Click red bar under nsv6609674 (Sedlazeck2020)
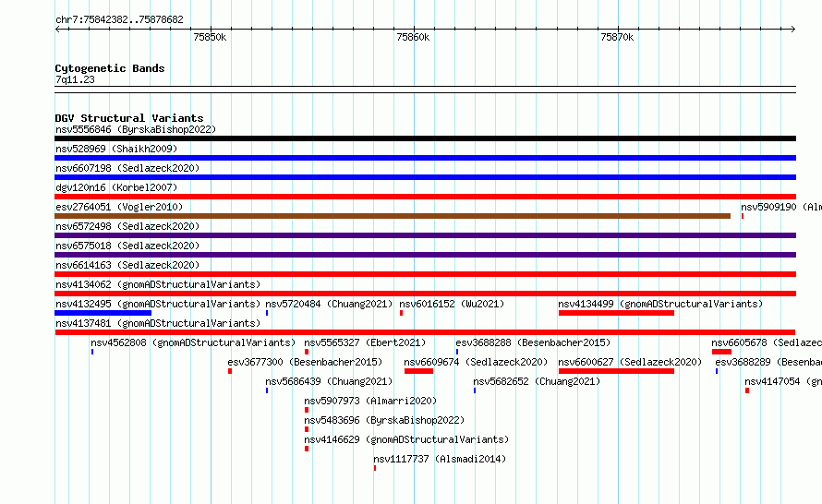Screen dimensions: 822x504 point(419,371)
